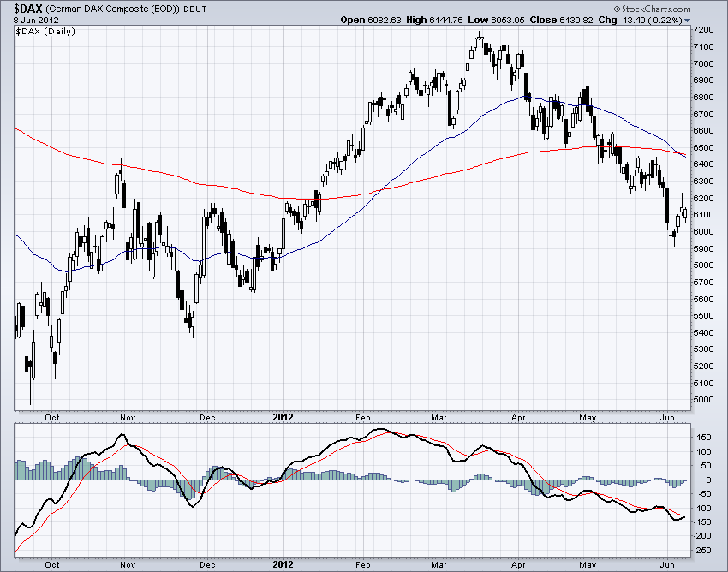Click the 6500 price axis label
The width and height of the screenshot is (728, 572).
pyautogui.click(x=703, y=147)
